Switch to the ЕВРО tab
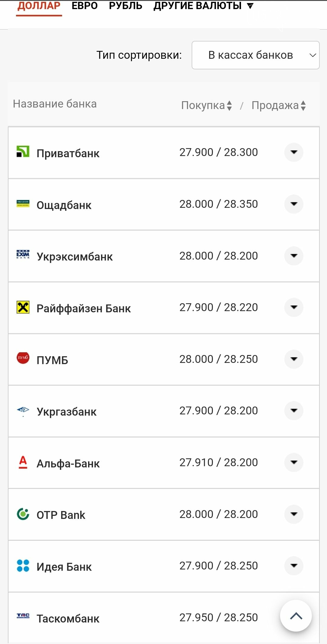 [x=84, y=6]
